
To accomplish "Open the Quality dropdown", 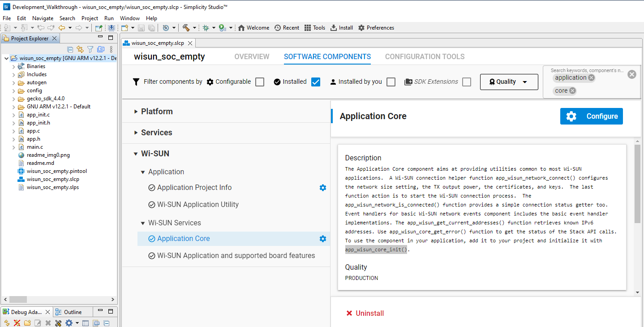I will [509, 82].
